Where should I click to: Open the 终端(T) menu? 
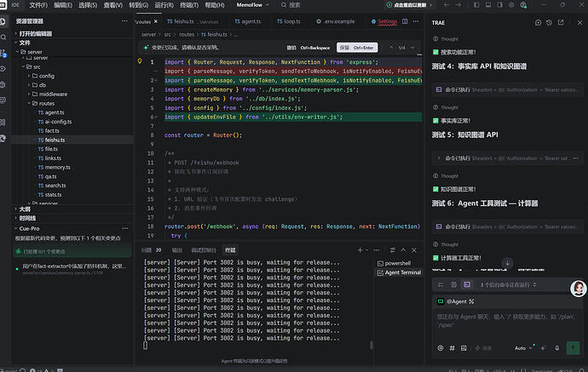pos(189,5)
